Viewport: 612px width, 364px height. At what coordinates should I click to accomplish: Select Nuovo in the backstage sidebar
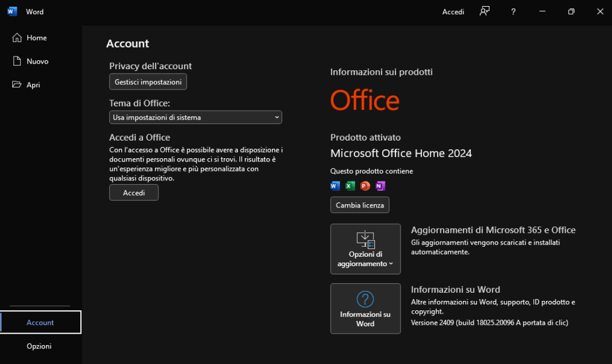click(x=40, y=61)
